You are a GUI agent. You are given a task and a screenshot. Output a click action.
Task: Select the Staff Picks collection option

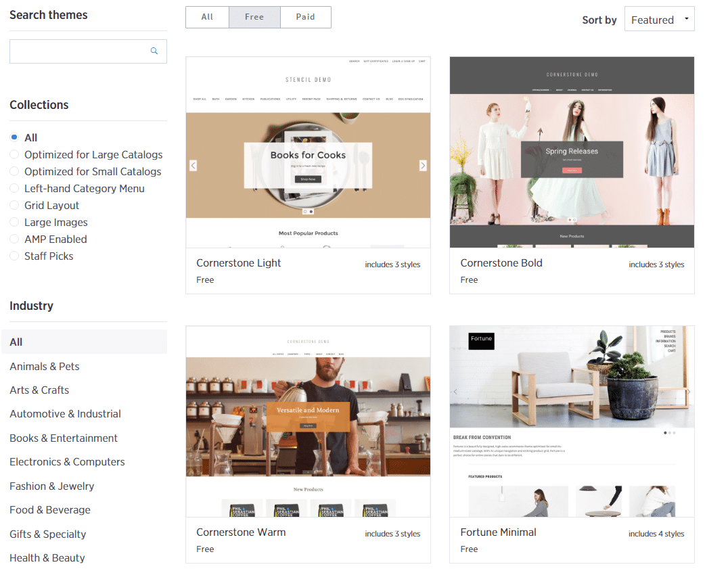click(49, 256)
